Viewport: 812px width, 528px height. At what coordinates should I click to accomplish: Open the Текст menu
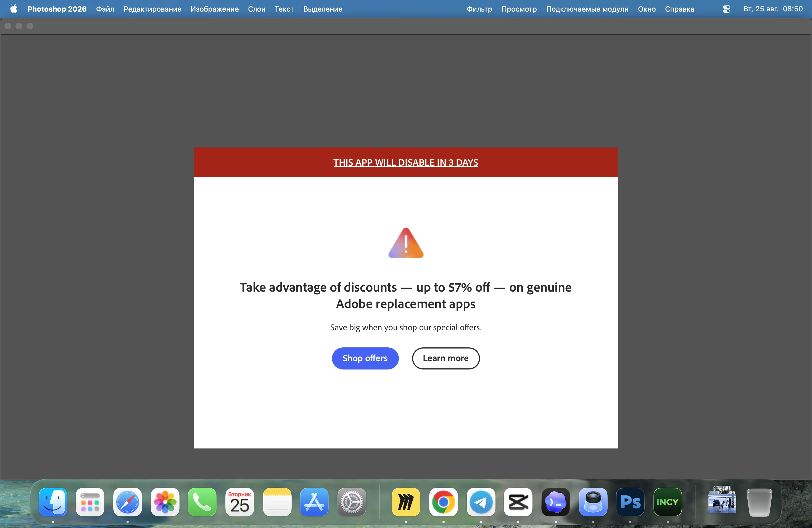[x=284, y=9]
